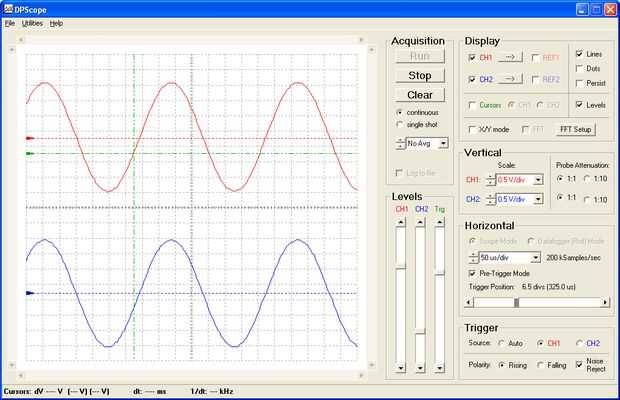Click the blue CH2 level marker arrow
This screenshot has height=400, width=620.
tap(30, 293)
